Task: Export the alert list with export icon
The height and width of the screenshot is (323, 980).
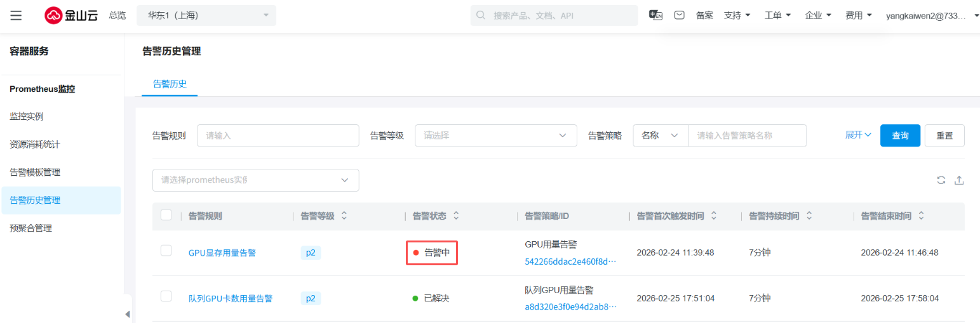Action: 959,180
